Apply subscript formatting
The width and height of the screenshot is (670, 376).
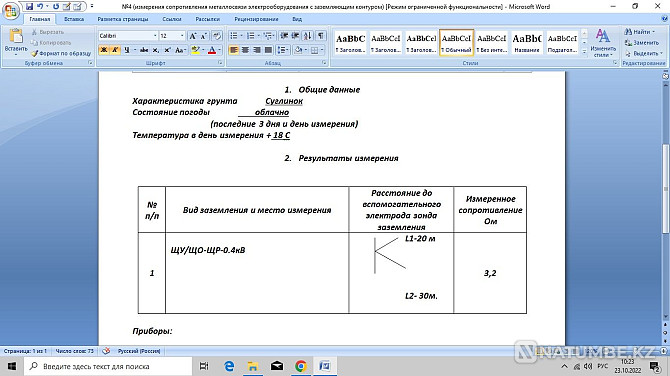156,50
